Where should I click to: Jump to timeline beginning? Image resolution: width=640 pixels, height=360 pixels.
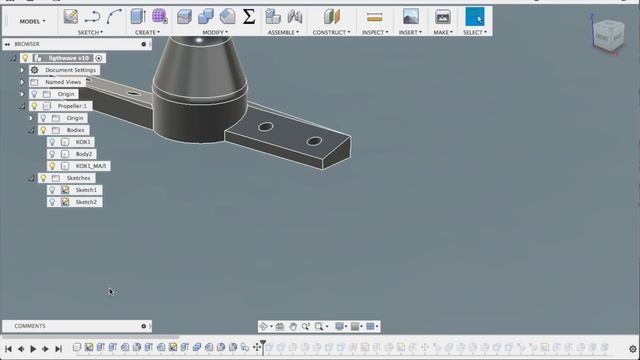pos(8,349)
